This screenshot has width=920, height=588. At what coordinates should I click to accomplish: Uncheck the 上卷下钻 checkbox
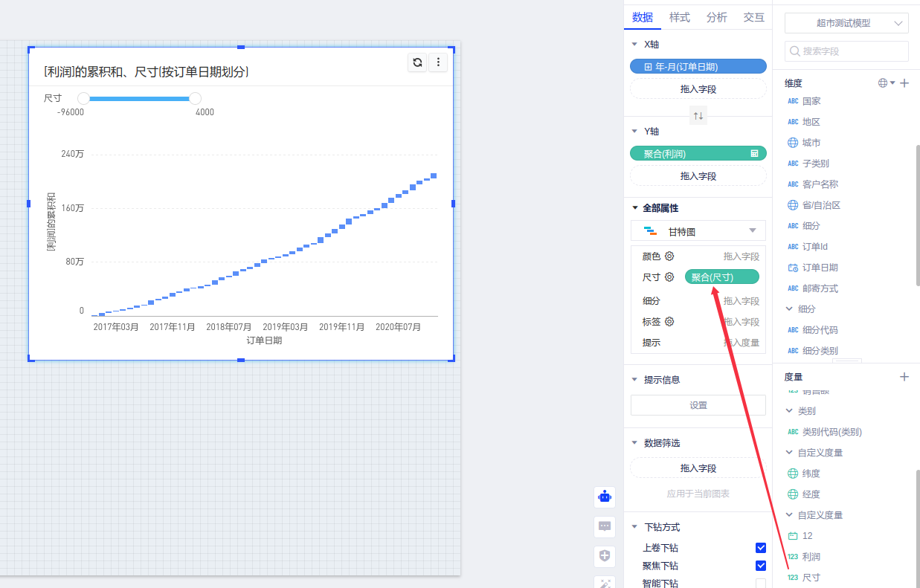pos(760,548)
